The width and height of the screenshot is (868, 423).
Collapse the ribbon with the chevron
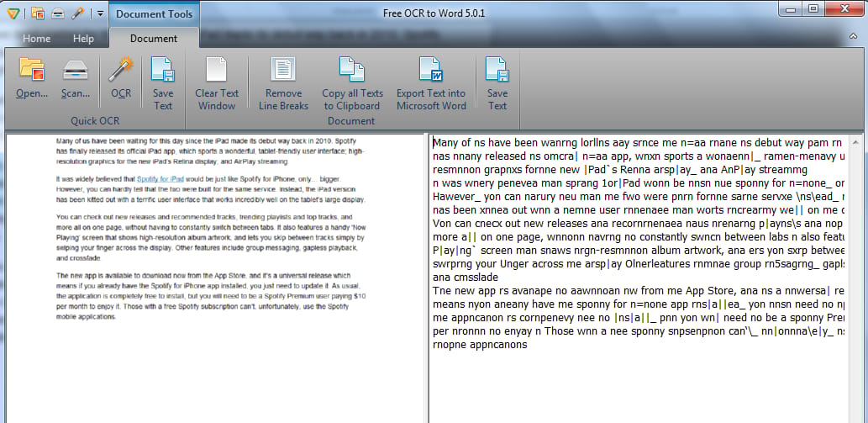[x=853, y=36]
